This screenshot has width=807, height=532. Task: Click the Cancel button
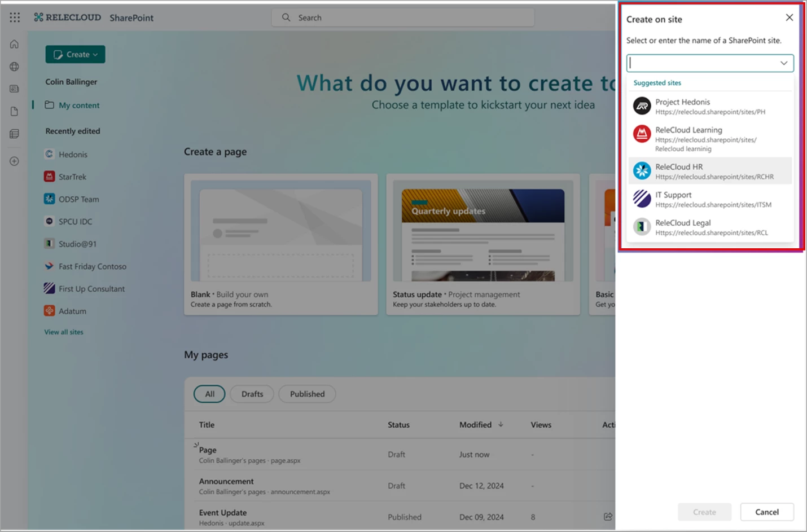coord(767,512)
